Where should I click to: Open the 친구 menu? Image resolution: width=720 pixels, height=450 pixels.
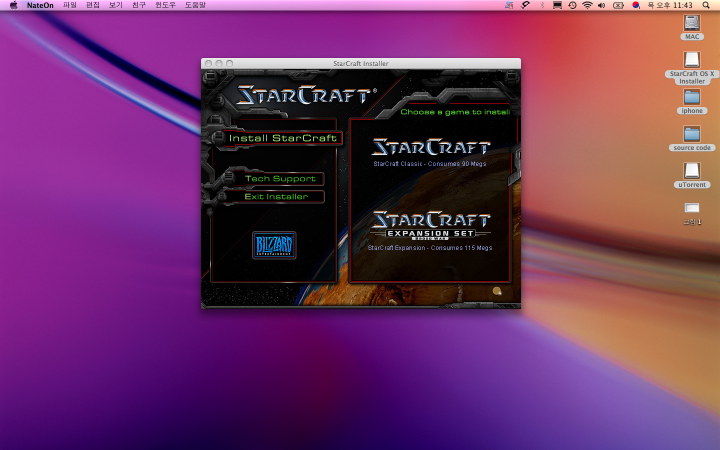(139, 5)
